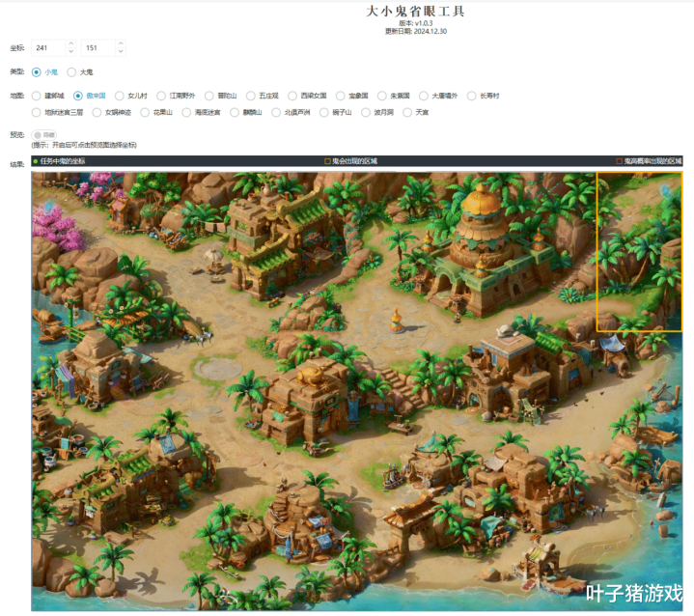Increase the first coordinate value with up arrow

point(70,43)
